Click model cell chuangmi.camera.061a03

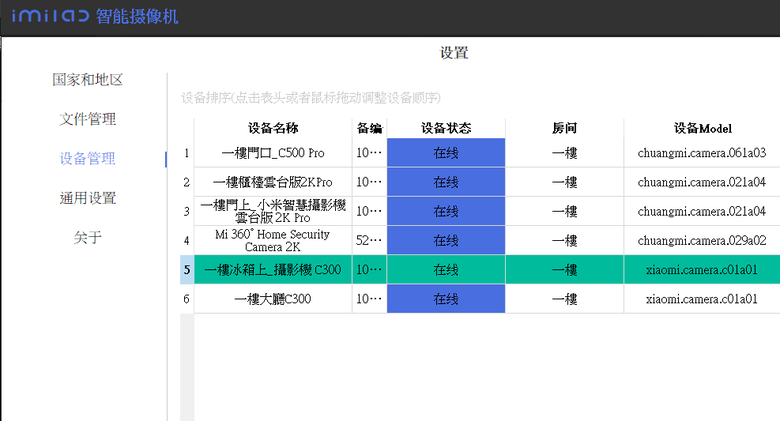click(702, 153)
